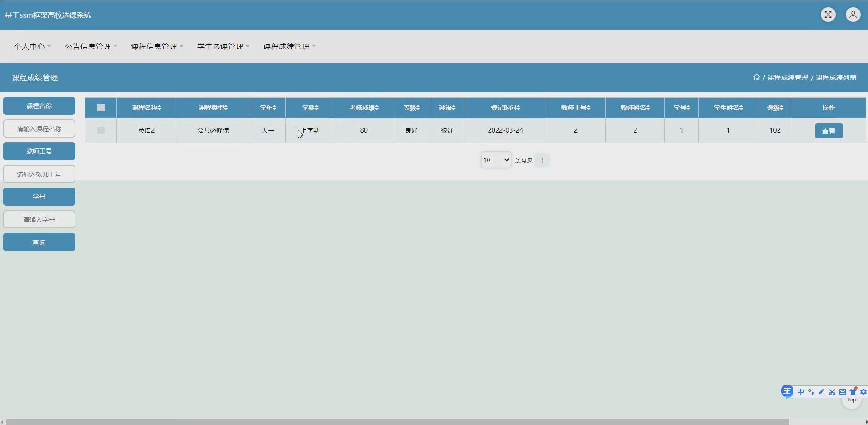Click the 请输入教师工号 input field
868x425 pixels.
[x=39, y=174]
